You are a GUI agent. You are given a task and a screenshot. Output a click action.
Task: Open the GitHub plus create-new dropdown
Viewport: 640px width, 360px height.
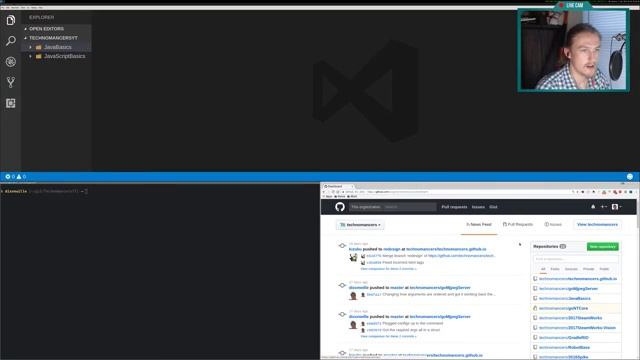pyautogui.click(x=604, y=207)
